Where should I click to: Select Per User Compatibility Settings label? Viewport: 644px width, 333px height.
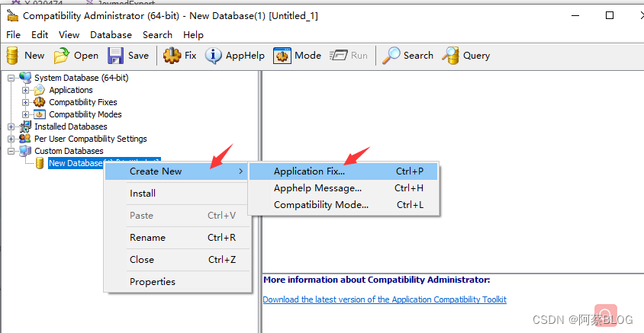90,139
